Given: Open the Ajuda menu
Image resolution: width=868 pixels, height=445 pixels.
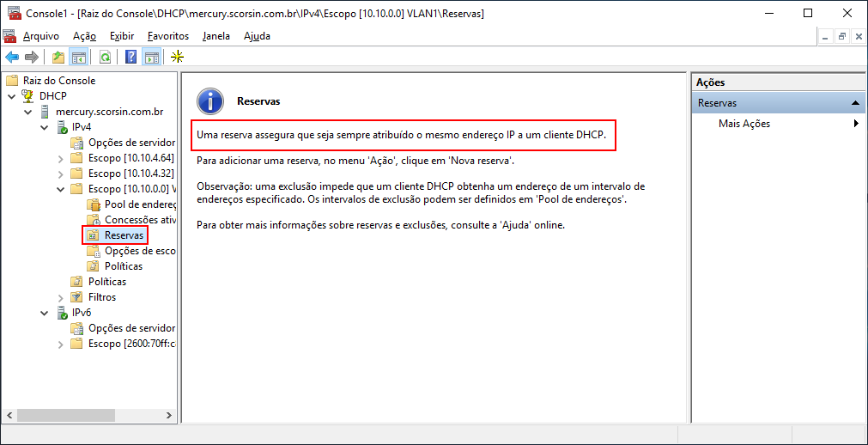Looking at the screenshot, I should 257,36.
